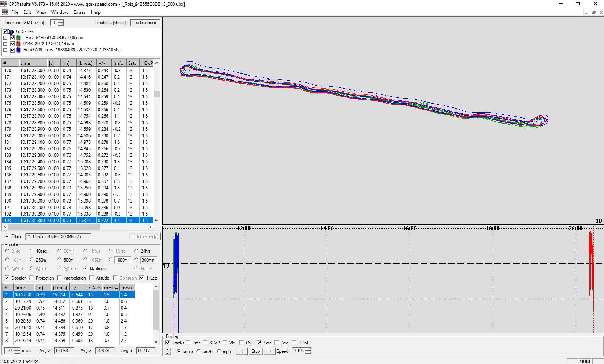The width and height of the screenshot is (604, 364).
Task: Expand the RolzGW60_new .sbp tree node
Action: 5,50
